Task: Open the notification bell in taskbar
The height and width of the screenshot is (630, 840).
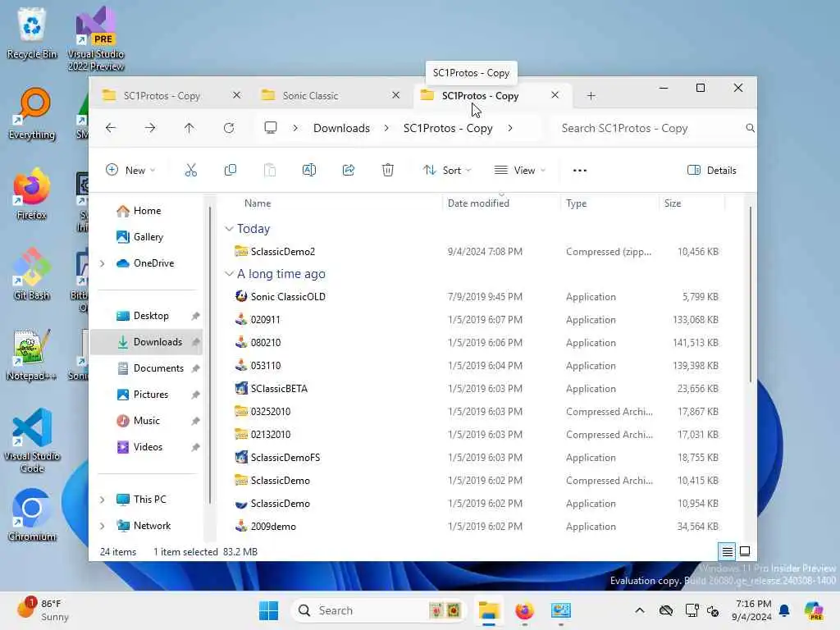Action: point(783,610)
